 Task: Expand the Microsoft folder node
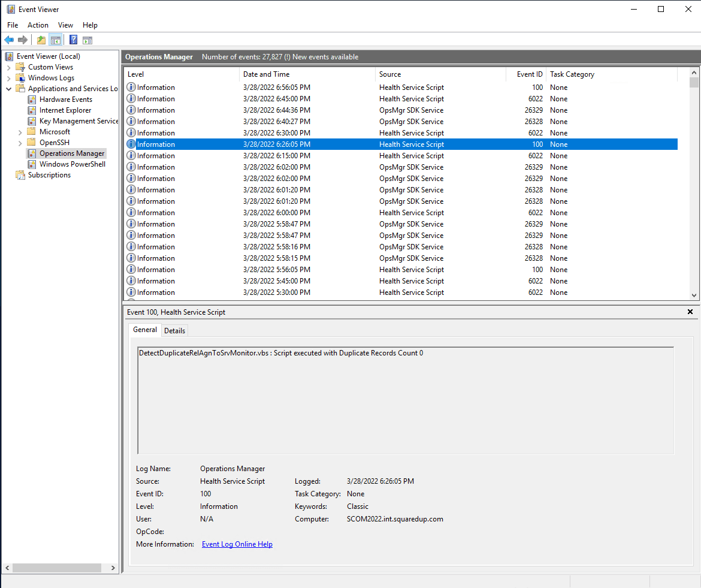coord(20,132)
